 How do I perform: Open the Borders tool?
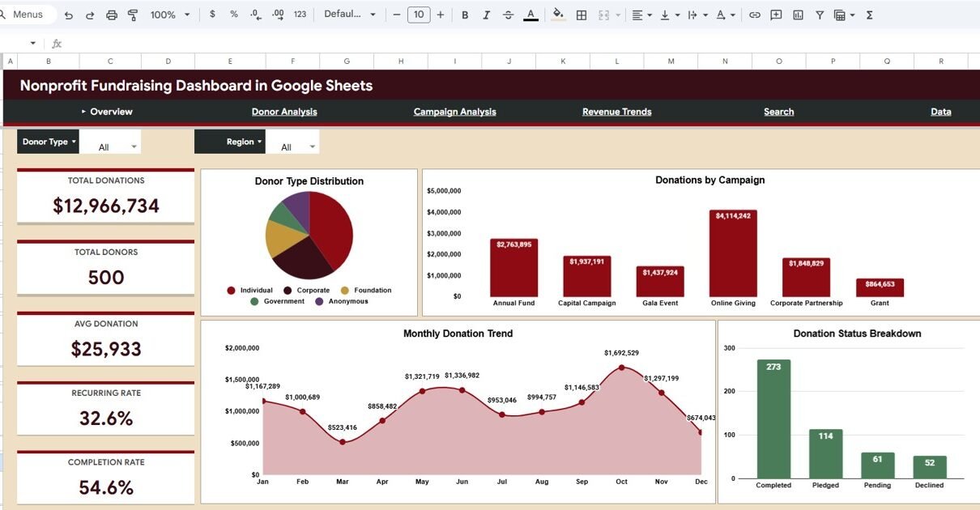582,15
